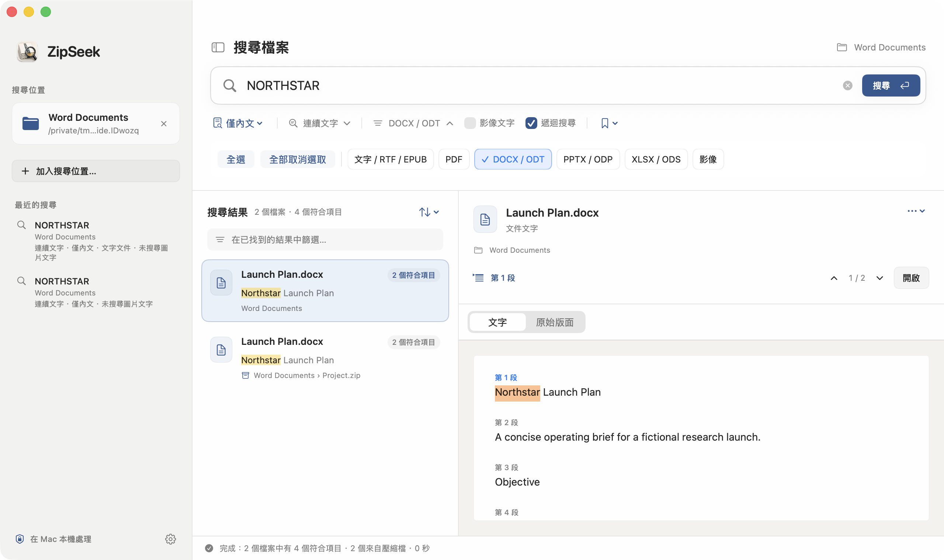
Task: Select Launch Plan.docx result from Project.zip
Action: click(325, 358)
